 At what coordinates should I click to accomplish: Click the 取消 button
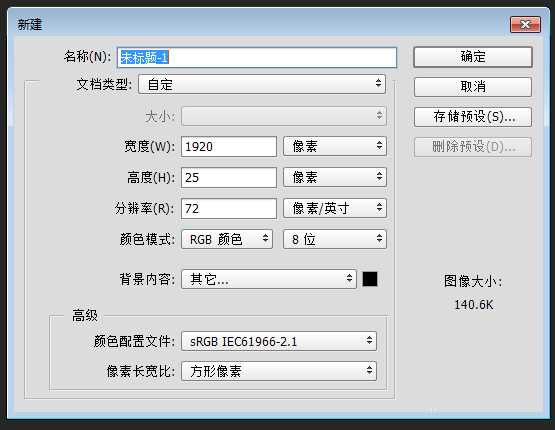[x=473, y=87]
